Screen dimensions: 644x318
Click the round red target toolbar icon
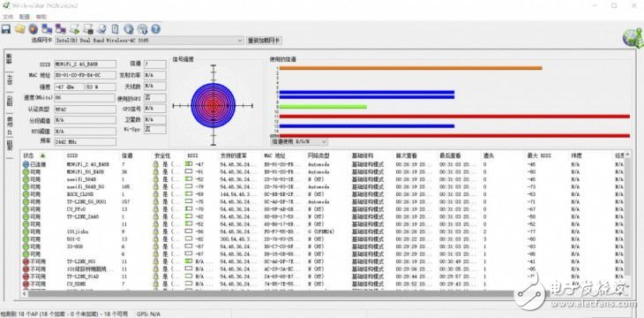coord(33,29)
